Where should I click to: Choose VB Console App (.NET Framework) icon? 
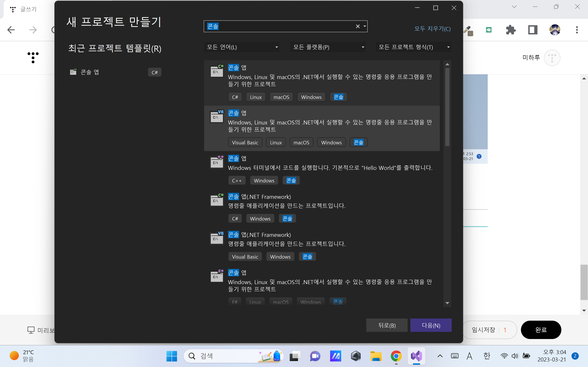[x=217, y=238]
